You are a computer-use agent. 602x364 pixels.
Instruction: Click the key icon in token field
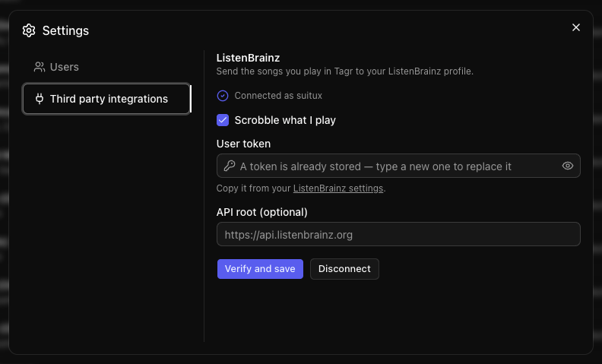(x=230, y=166)
